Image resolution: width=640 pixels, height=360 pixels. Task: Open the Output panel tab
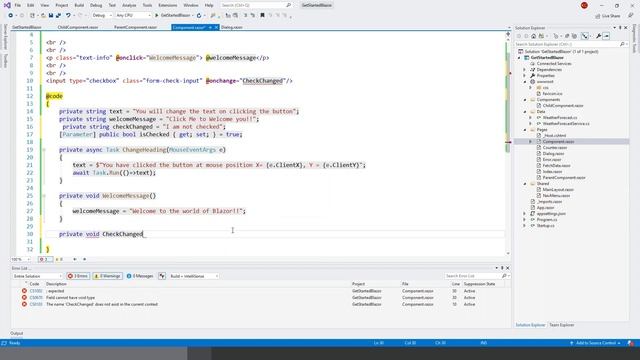click(17, 333)
